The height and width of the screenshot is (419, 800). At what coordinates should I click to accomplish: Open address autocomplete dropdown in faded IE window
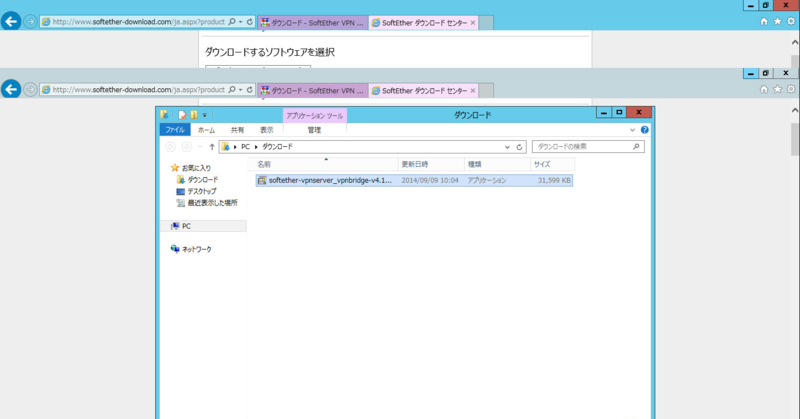(240, 90)
